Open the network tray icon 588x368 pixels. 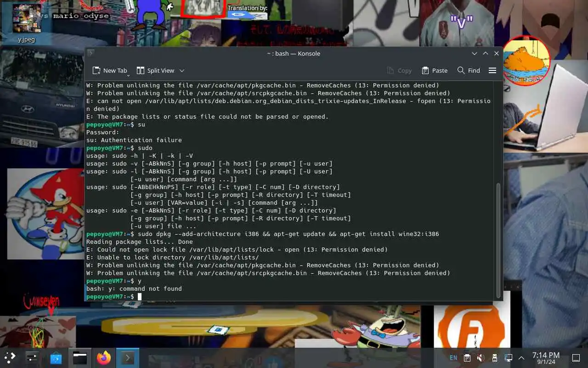point(508,358)
